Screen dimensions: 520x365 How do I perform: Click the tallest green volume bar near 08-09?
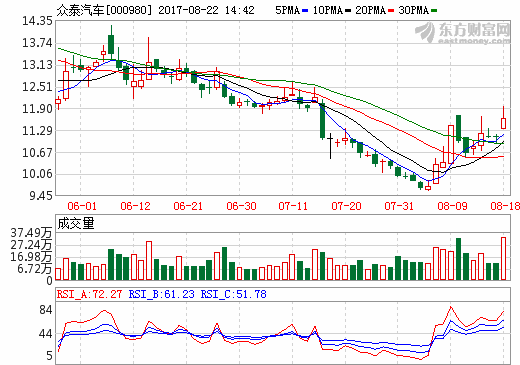458,259
